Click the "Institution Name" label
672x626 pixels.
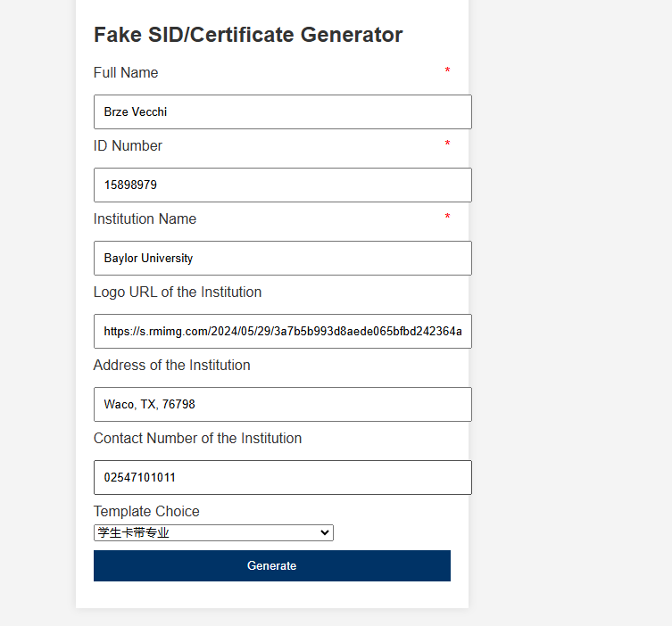(145, 219)
